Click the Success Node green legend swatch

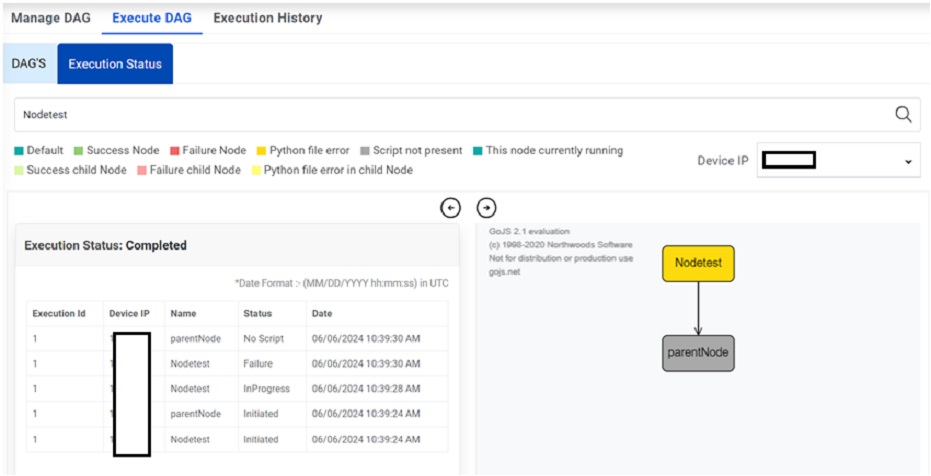[78, 151]
